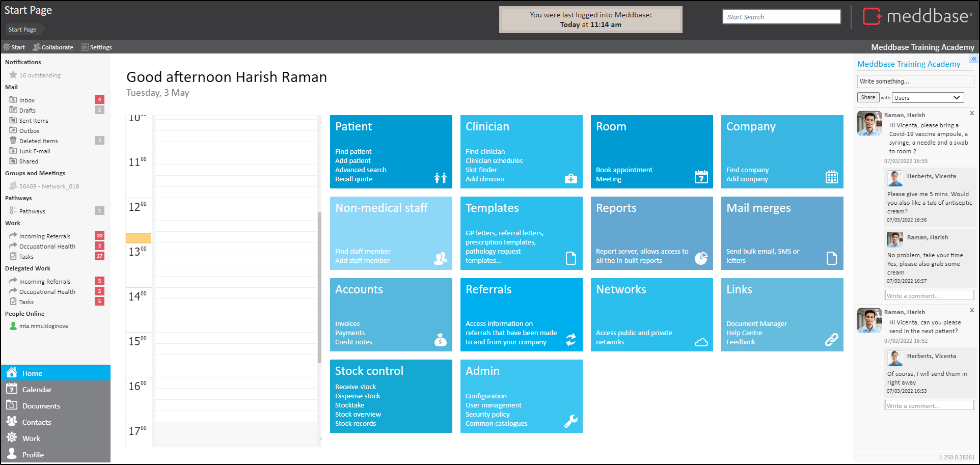
Task: Collapse the Meddbase Training Academy side panel
Action: point(973,59)
